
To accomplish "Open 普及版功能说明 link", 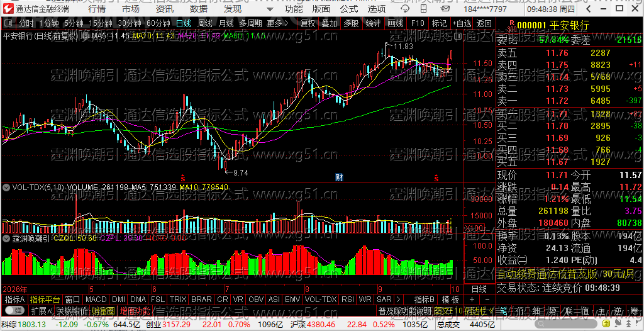I will coord(404,310).
